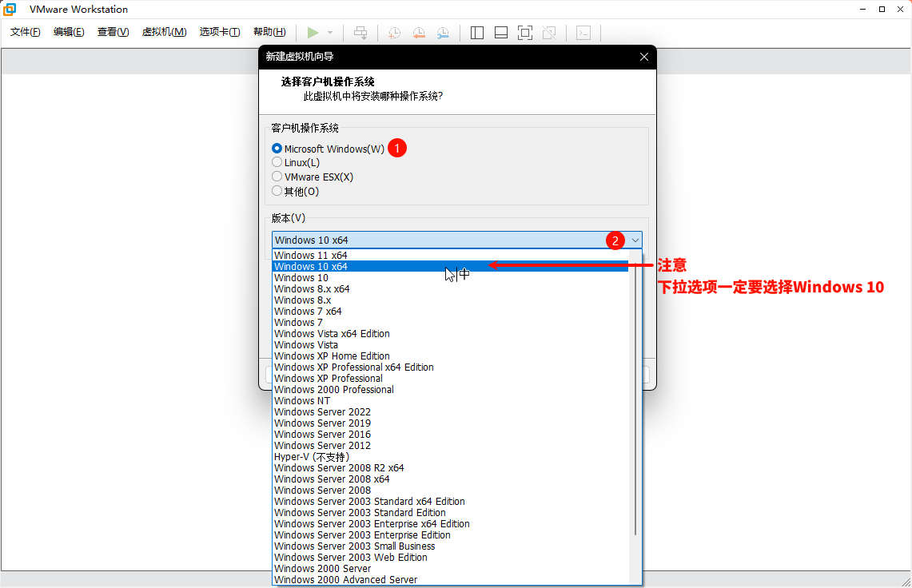Screen dimensions: 912x588
Task: Choose Windows Server 2008 x64 option
Action: click(450, 479)
